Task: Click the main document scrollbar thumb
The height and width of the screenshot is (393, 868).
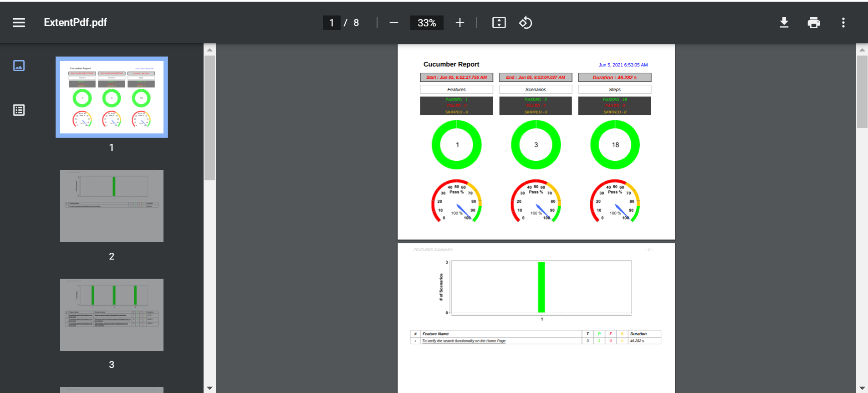Action: pyautogui.click(x=862, y=92)
